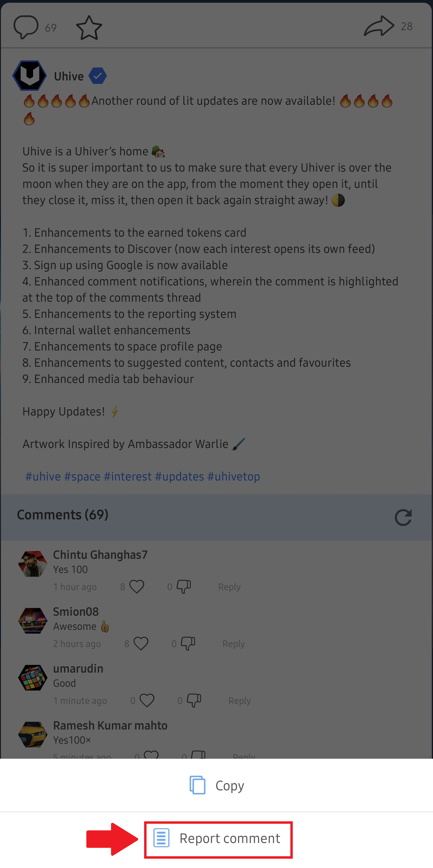Tap the share arrow icon showing 28
Screen dimensions: 433x868
(x=379, y=26)
